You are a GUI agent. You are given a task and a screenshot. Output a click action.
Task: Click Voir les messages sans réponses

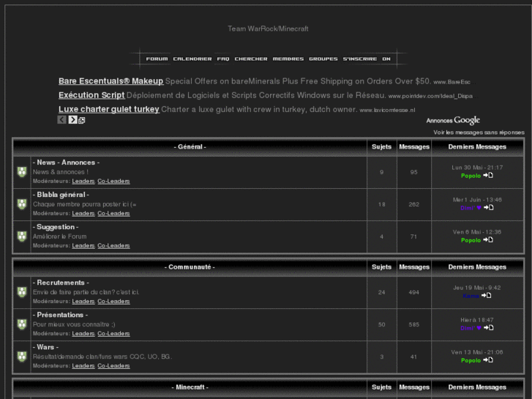click(x=479, y=133)
